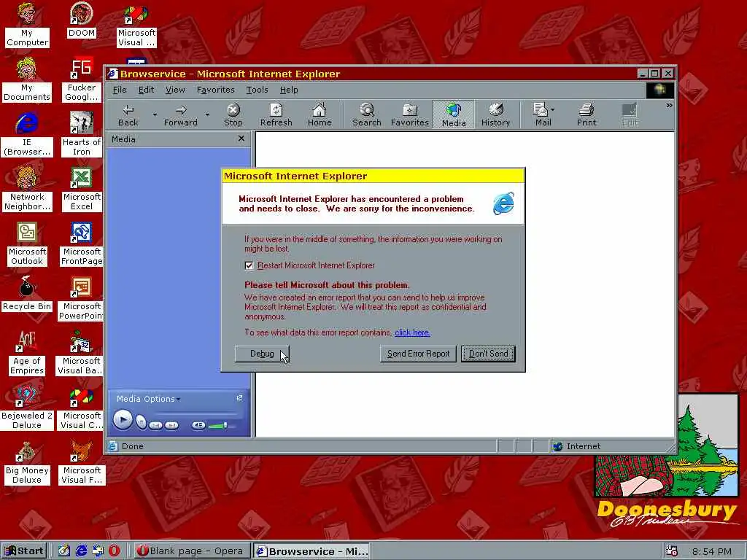Select the IE (Browser...) desktop icon
747x560 pixels.
27,134
